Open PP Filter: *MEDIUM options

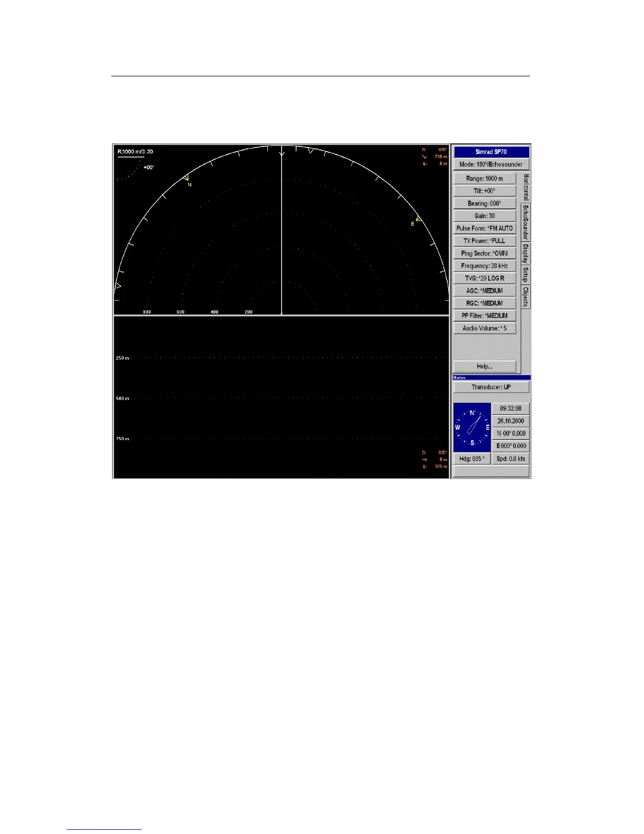tap(485, 316)
